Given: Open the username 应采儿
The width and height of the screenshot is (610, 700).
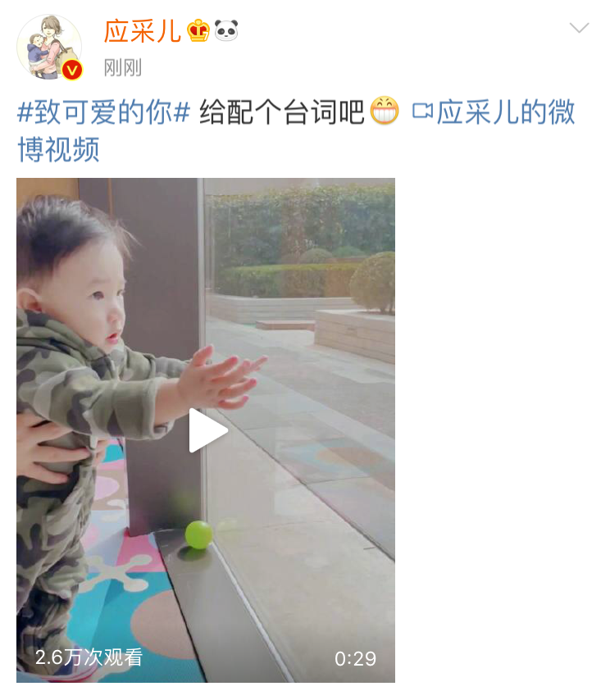Looking at the screenshot, I should point(143,31).
